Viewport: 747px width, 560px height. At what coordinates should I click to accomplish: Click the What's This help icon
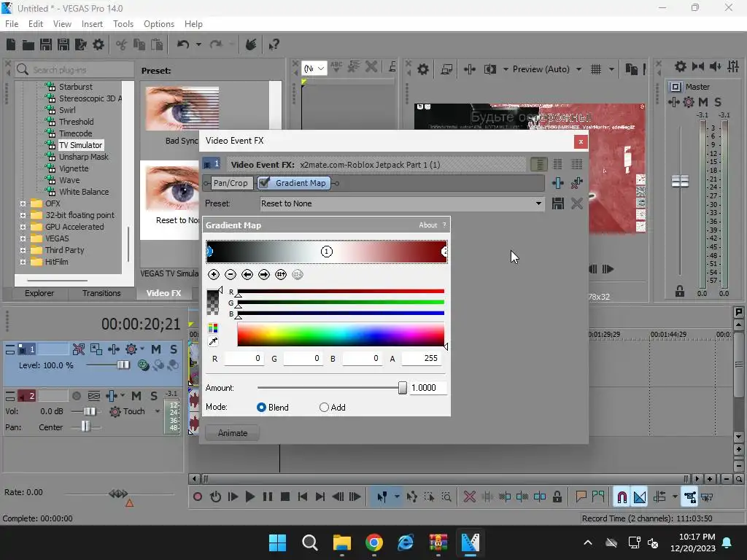[x=274, y=44]
